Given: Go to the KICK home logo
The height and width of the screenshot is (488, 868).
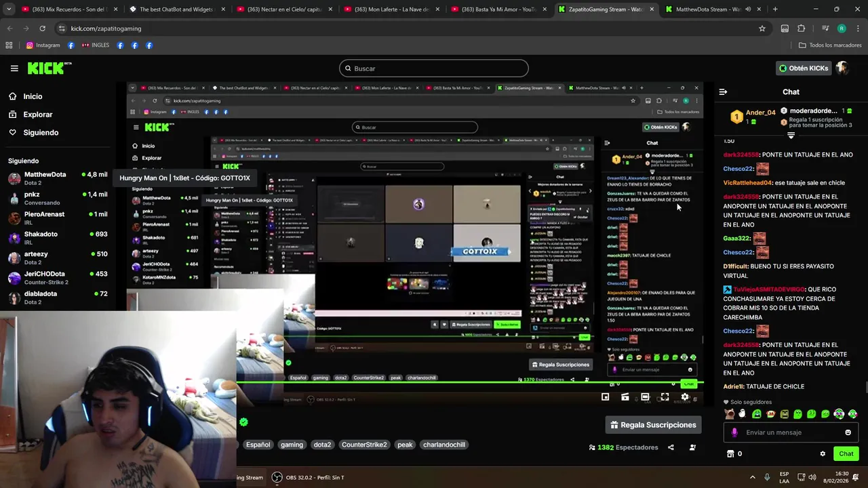Looking at the screenshot, I should (x=49, y=68).
